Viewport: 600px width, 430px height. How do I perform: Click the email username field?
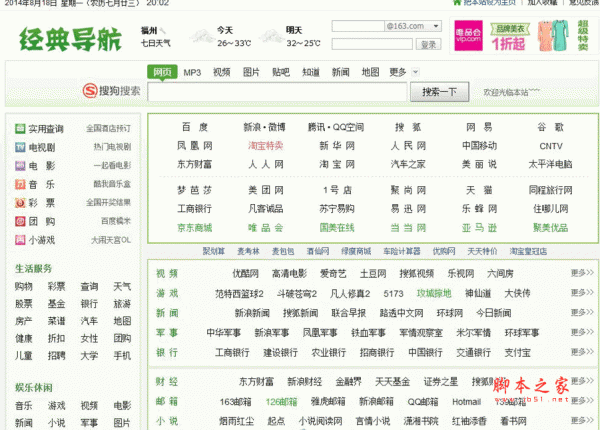click(358, 26)
